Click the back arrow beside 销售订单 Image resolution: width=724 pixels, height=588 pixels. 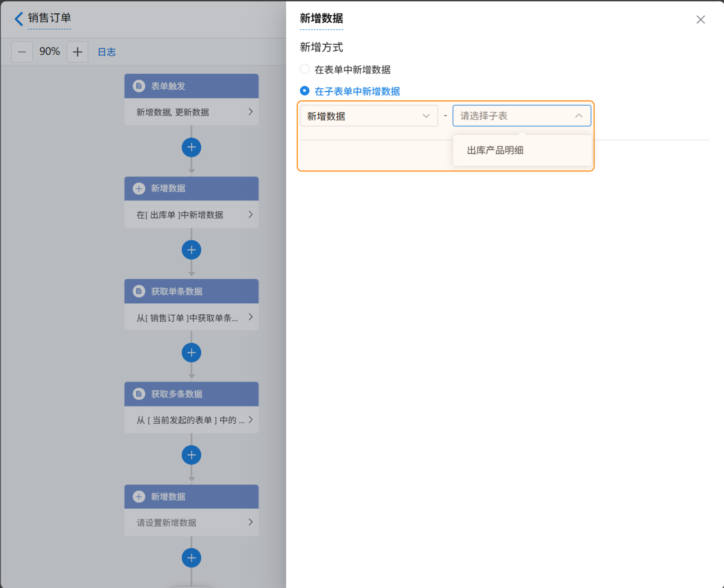point(19,19)
